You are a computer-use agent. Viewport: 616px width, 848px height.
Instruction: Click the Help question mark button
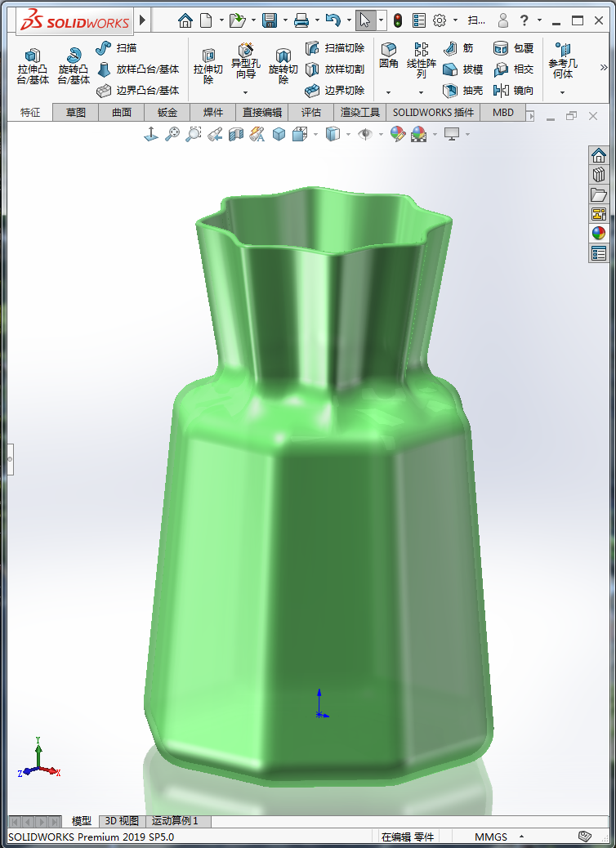pyautogui.click(x=524, y=20)
